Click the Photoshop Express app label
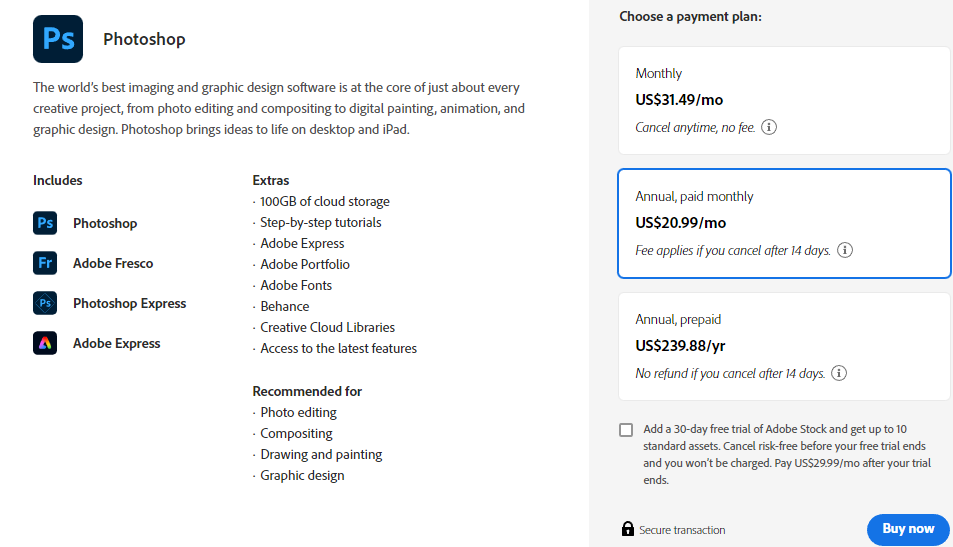953x547 pixels. tap(129, 303)
